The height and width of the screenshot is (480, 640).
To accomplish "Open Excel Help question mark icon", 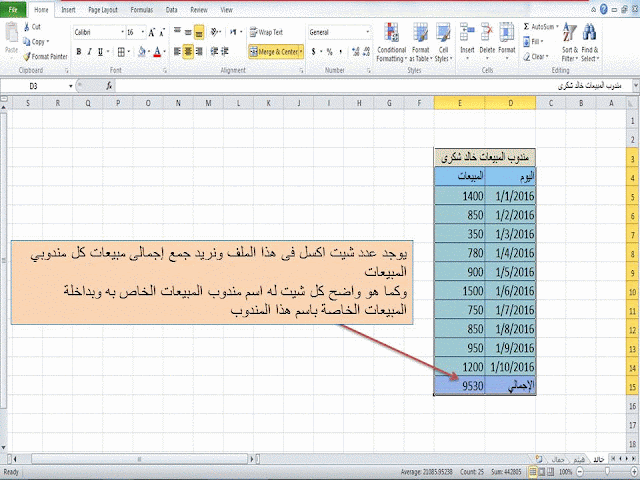I will point(604,9).
